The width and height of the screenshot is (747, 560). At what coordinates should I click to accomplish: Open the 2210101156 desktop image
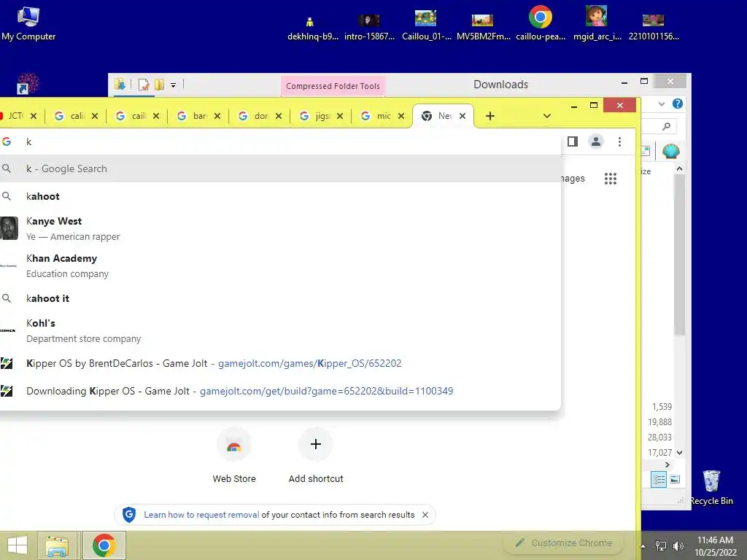pyautogui.click(x=654, y=26)
